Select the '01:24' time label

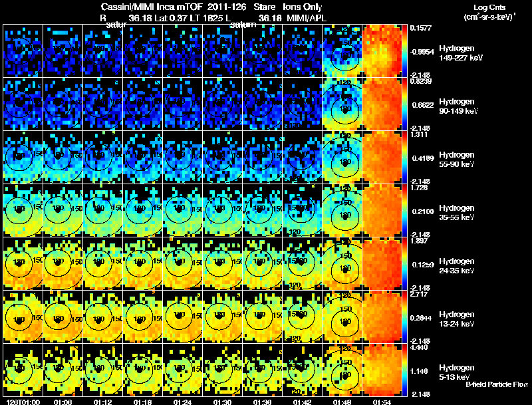tap(182, 402)
